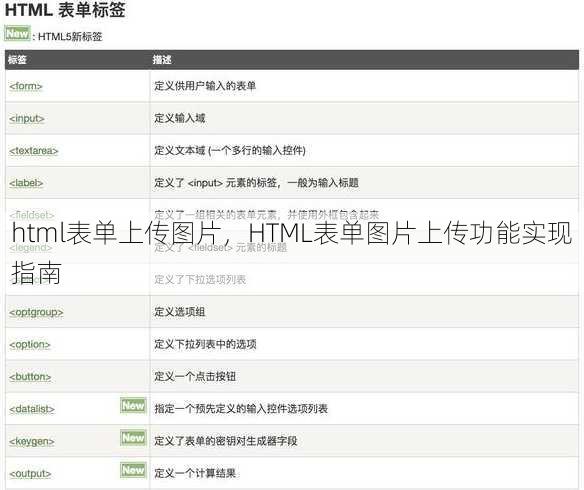This screenshot has width=584, height=490.
Task: Select the 'HTML 表单标签' heading
Action: click(x=65, y=10)
